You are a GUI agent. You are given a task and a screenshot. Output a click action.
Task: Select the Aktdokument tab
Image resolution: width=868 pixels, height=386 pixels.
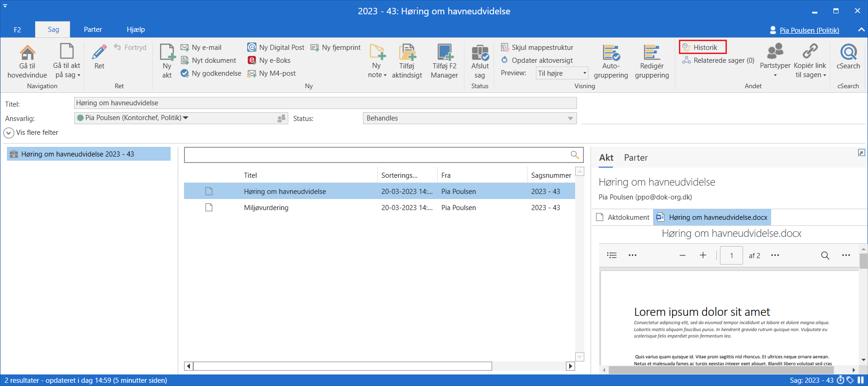tap(623, 217)
